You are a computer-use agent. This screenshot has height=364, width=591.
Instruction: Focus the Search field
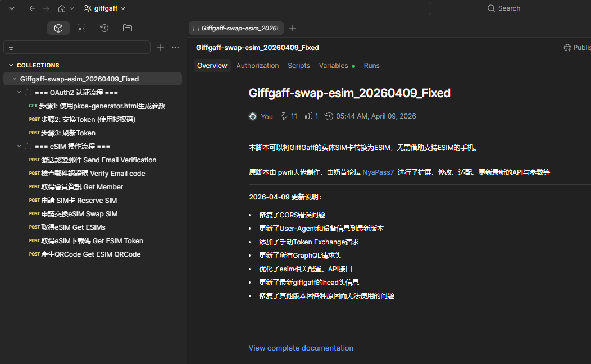tap(510, 8)
